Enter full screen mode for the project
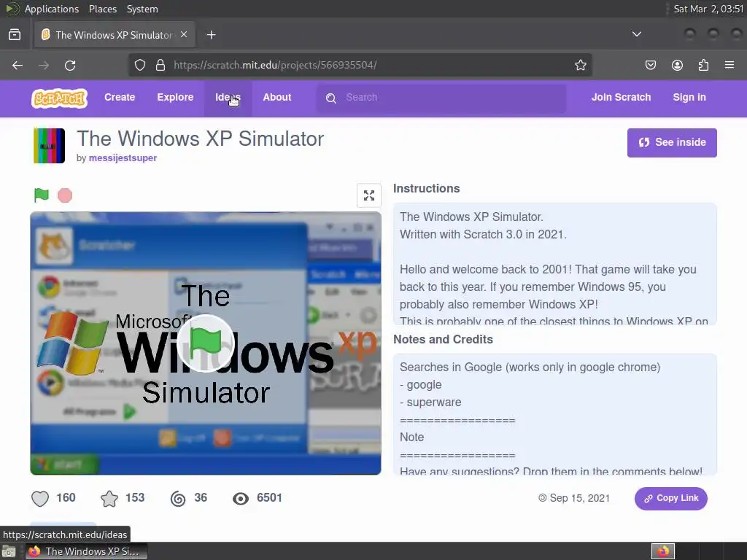Image resolution: width=747 pixels, height=560 pixels. pyautogui.click(x=368, y=195)
